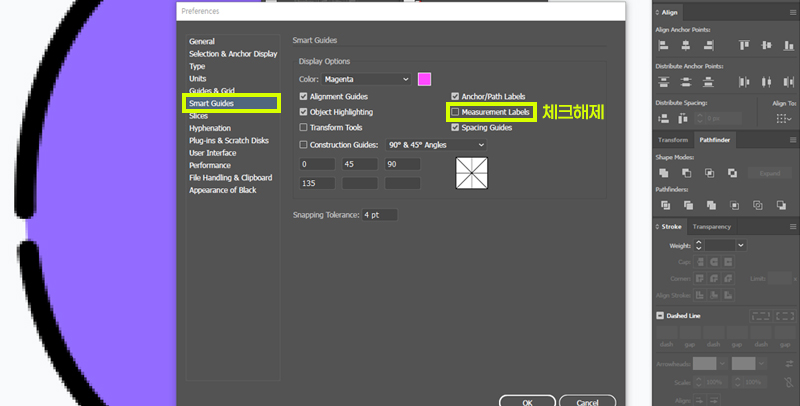Select Plug-ins & Scratch Disks category
800x406 pixels.
coord(229,140)
